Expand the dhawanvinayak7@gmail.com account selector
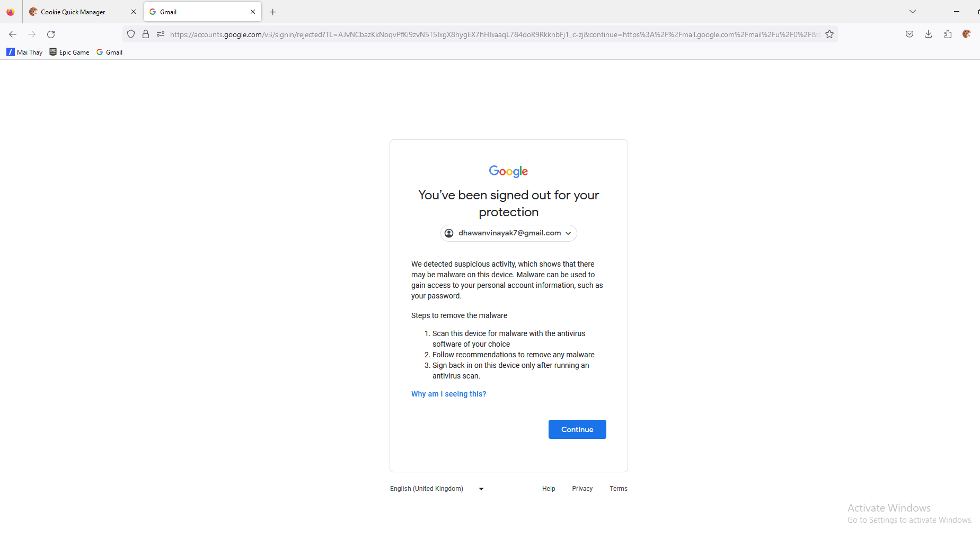This screenshot has height=546, width=980. (x=509, y=233)
